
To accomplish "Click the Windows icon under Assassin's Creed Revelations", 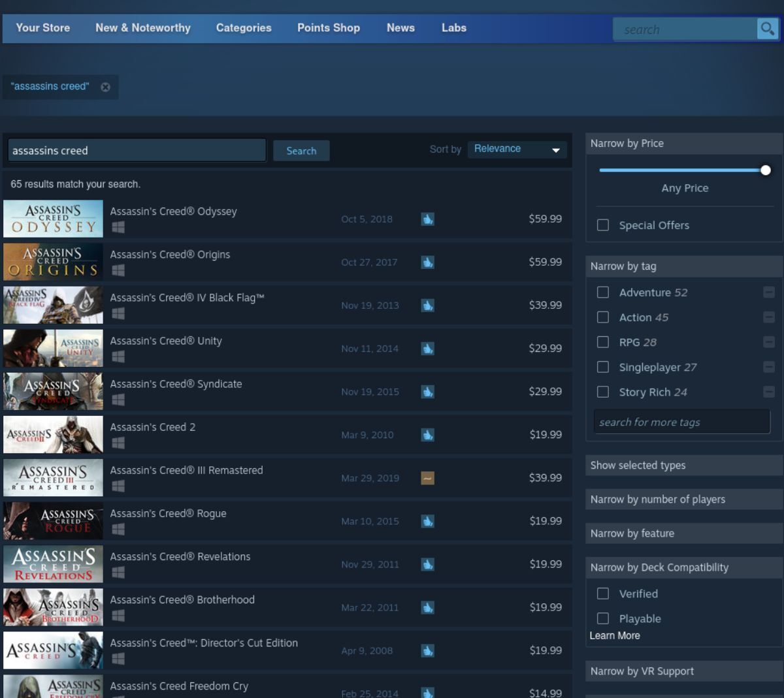I will coord(118,572).
